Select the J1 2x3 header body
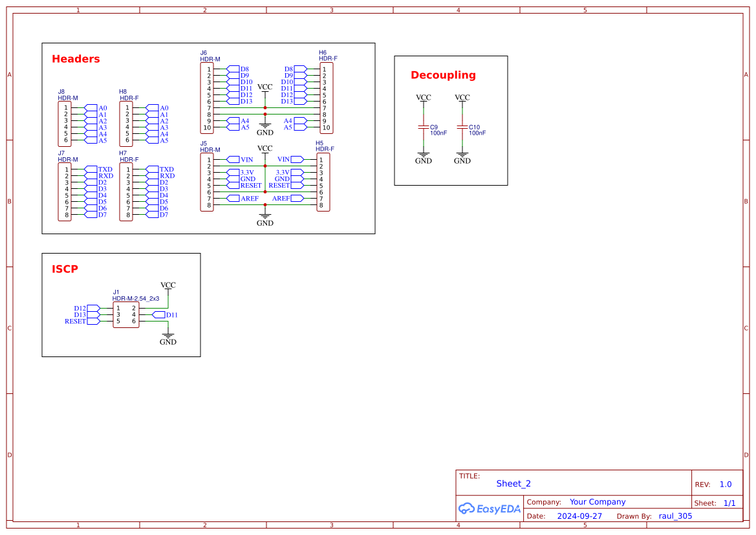756x535 pixels. tap(126, 314)
